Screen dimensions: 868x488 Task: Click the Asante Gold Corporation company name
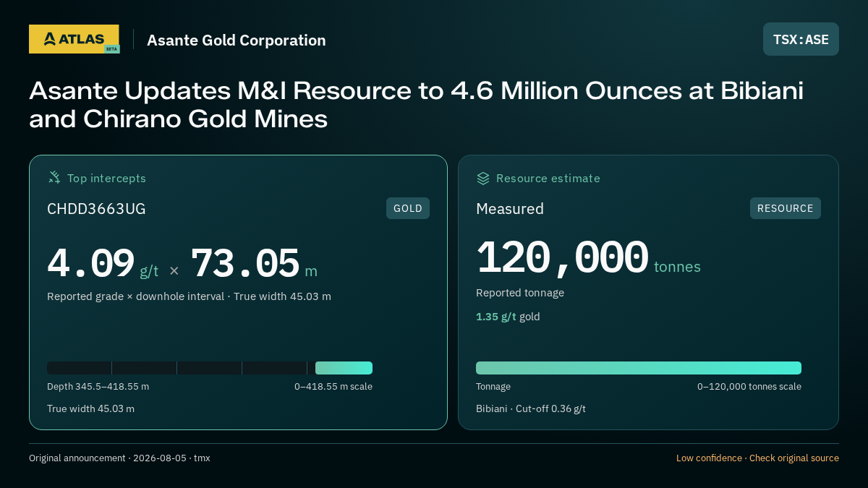tap(237, 40)
